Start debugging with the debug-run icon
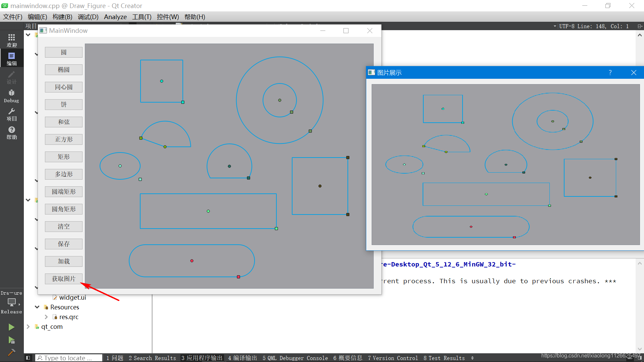The width and height of the screenshot is (644, 362). tap(11, 341)
